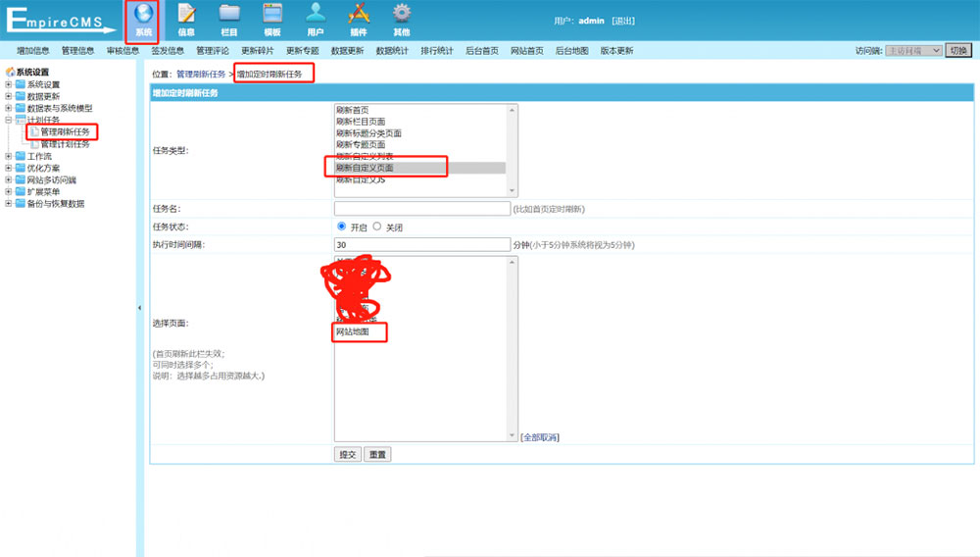Click the 重置 reset button
Image resolution: width=980 pixels, height=557 pixels.
point(377,454)
